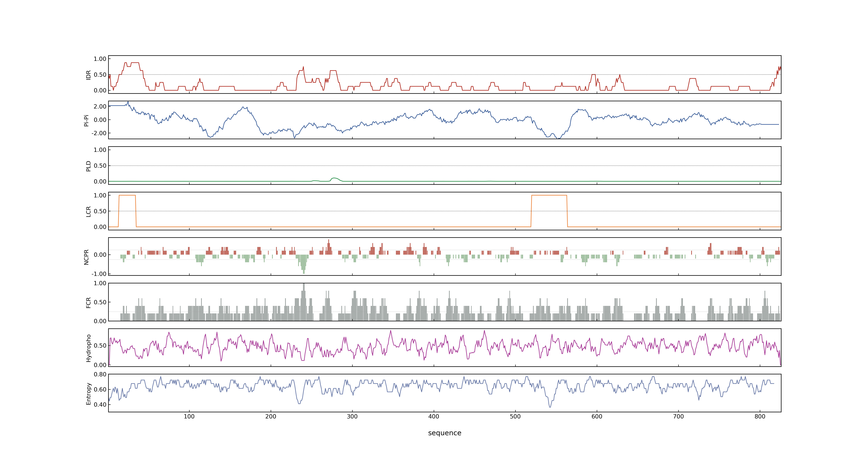The width and height of the screenshot is (868, 463).
Task: Click the -1.00 tick of the NCPR plot
Action: pyautogui.click(x=99, y=274)
